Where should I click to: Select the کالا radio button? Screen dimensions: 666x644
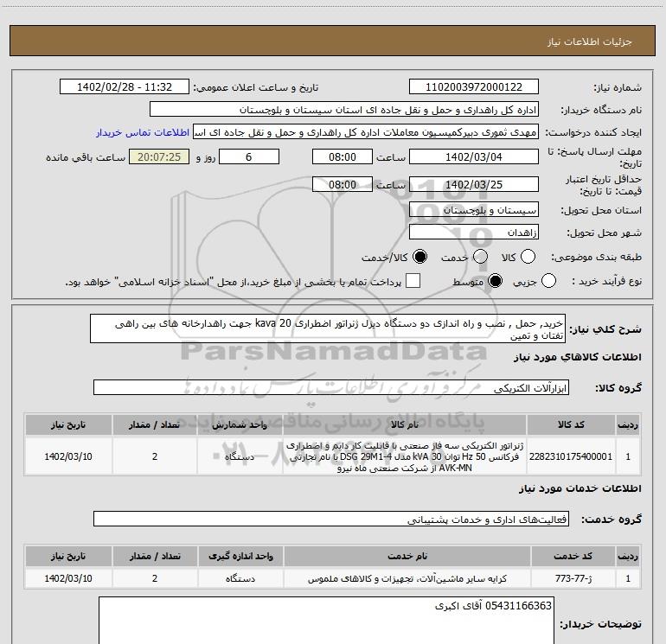coord(528,257)
